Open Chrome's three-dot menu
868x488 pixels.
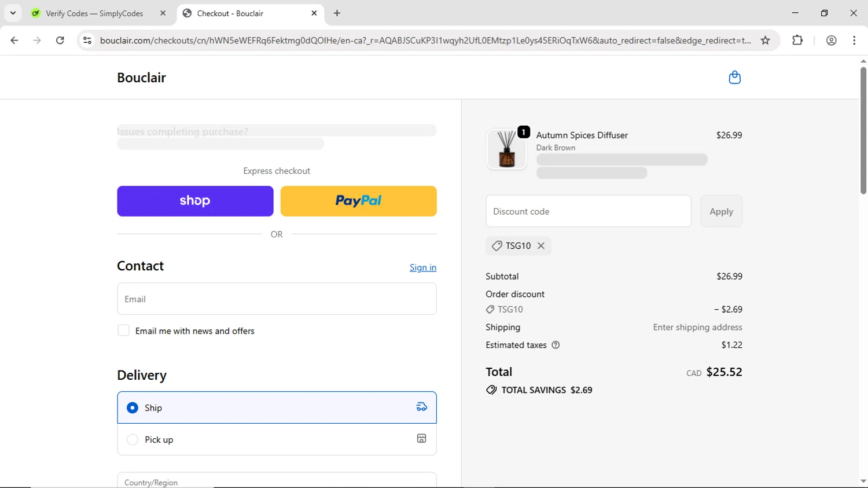854,41
